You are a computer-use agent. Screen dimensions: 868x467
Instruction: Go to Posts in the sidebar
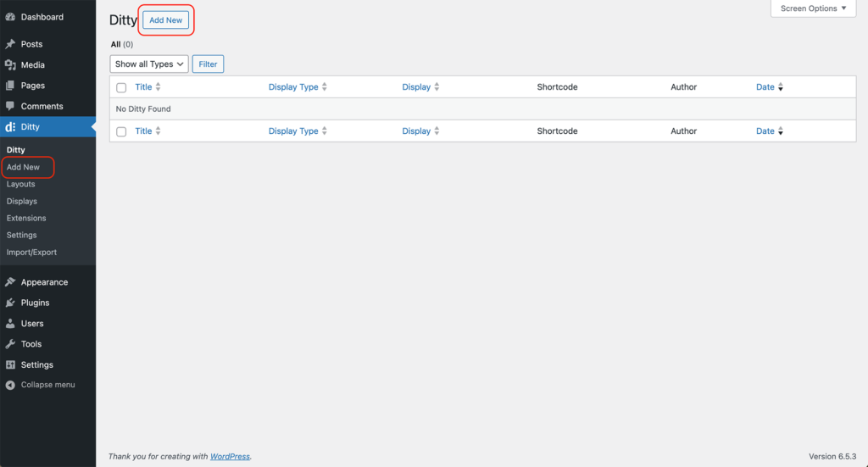[31, 44]
